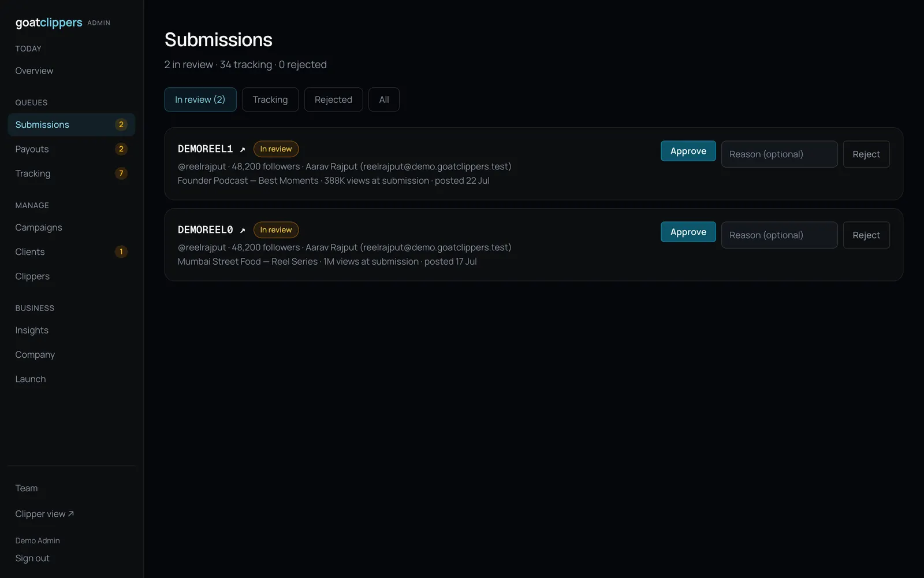Go to the Payouts queue
924x578 pixels.
click(72, 149)
